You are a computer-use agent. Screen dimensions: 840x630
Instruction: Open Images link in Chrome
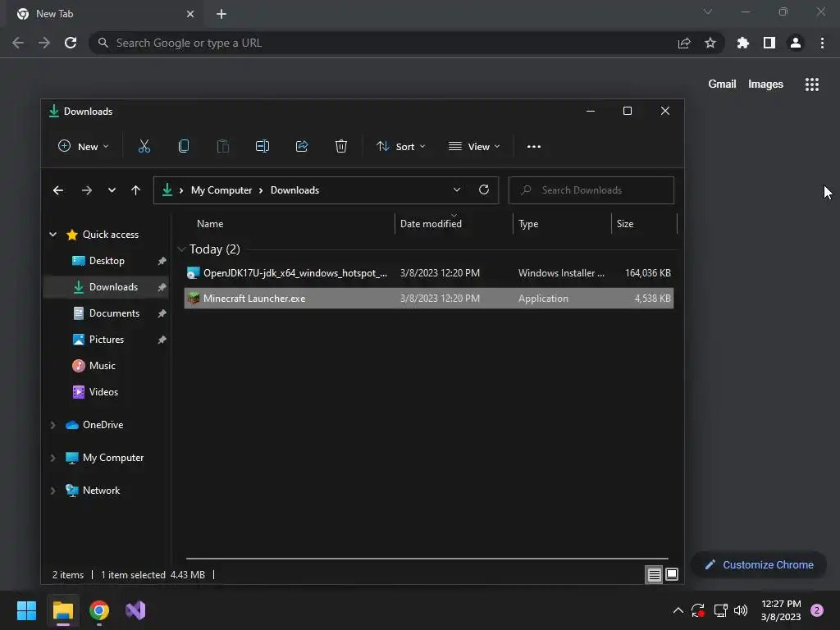765,84
